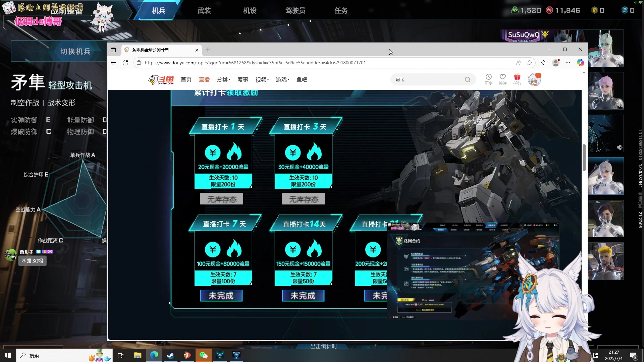Refresh the Douyu page

pos(125,63)
